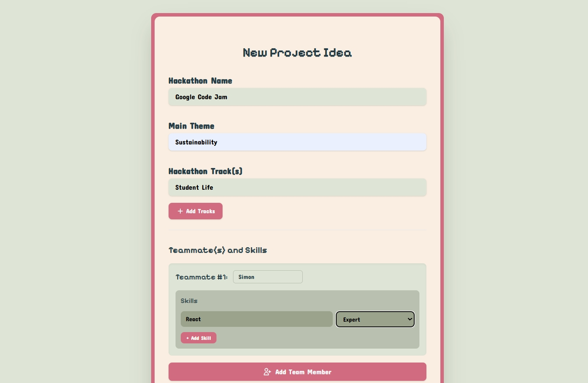Click the Sustainability theme input
Viewport: 588px width, 383px height.
(x=297, y=142)
